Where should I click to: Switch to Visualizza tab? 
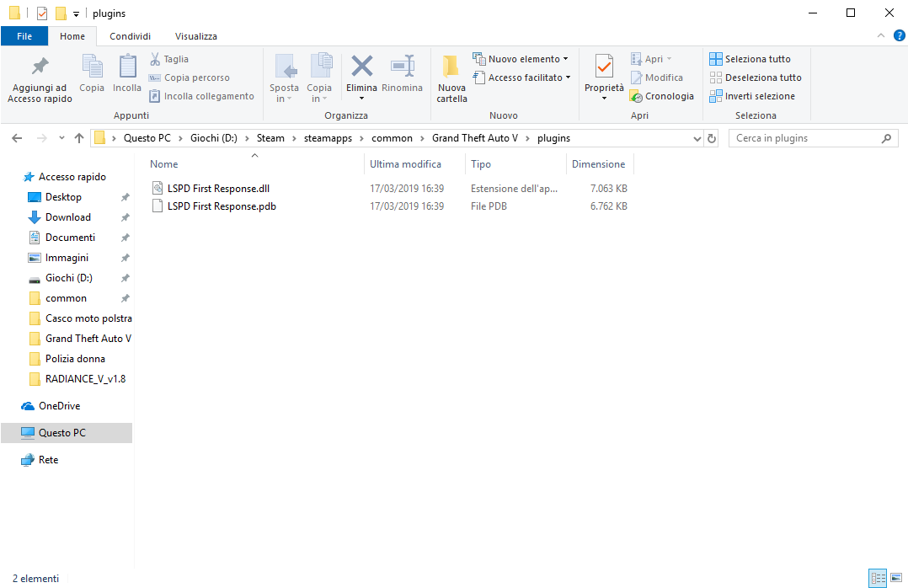pos(196,36)
